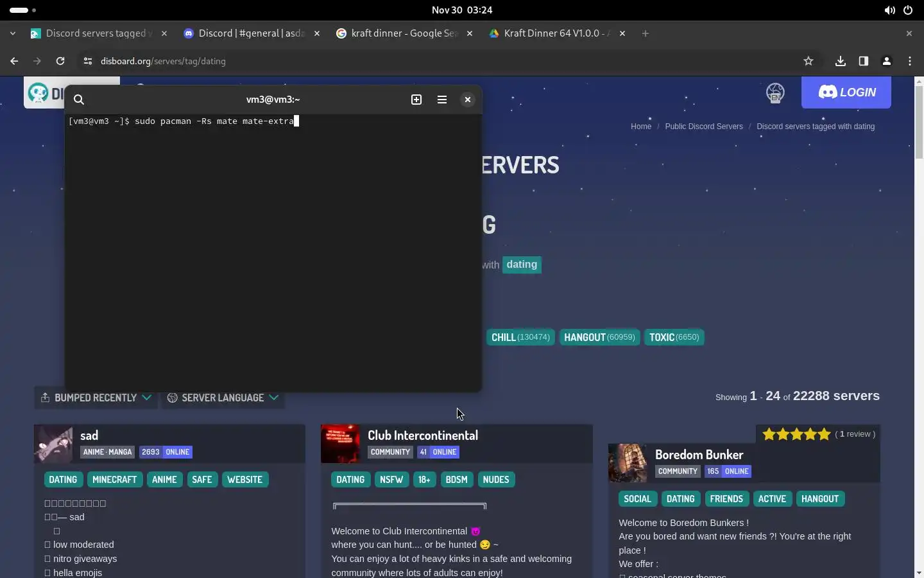Click NSFW tag on Club Intercontinental
Screen dimensions: 924x578
[x=391, y=480]
